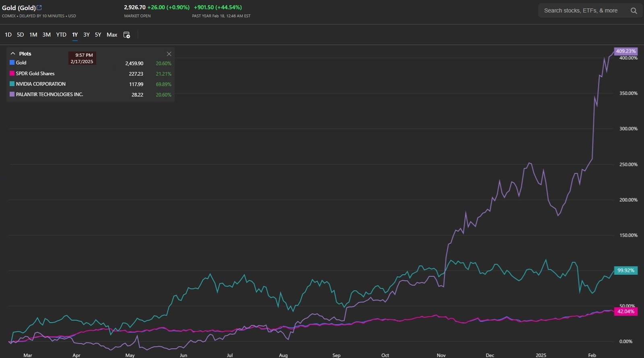Switch to the 1D time range
Viewport: 644px width, 358px height.
coord(8,35)
